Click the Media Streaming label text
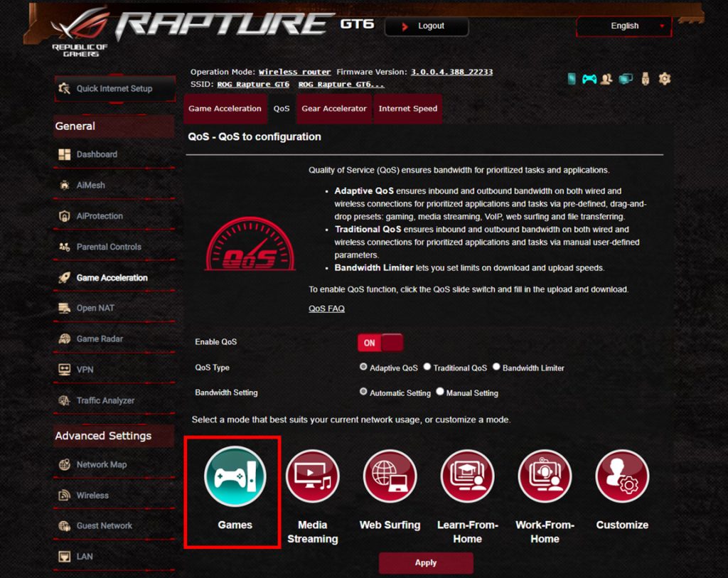The height and width of the screenshot is (578, 728). pos(313,532)
